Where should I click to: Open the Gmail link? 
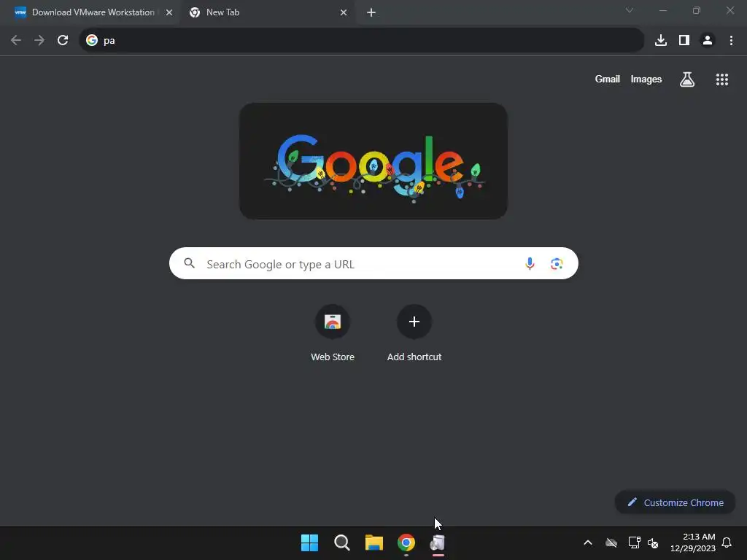[607, 79]
